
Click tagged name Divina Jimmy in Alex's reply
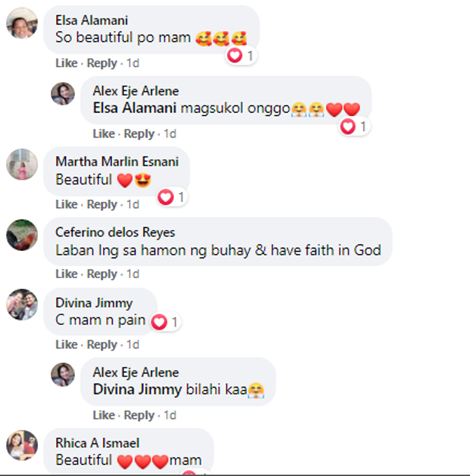[137, 390]
